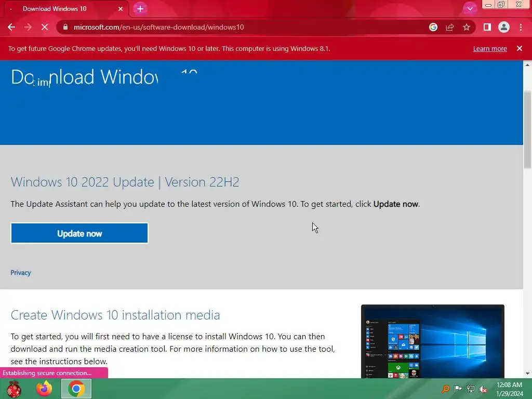532x399 pixels.
Task: Click the "Establishing secure connection..." status text
Action: [x=47, y=373]
